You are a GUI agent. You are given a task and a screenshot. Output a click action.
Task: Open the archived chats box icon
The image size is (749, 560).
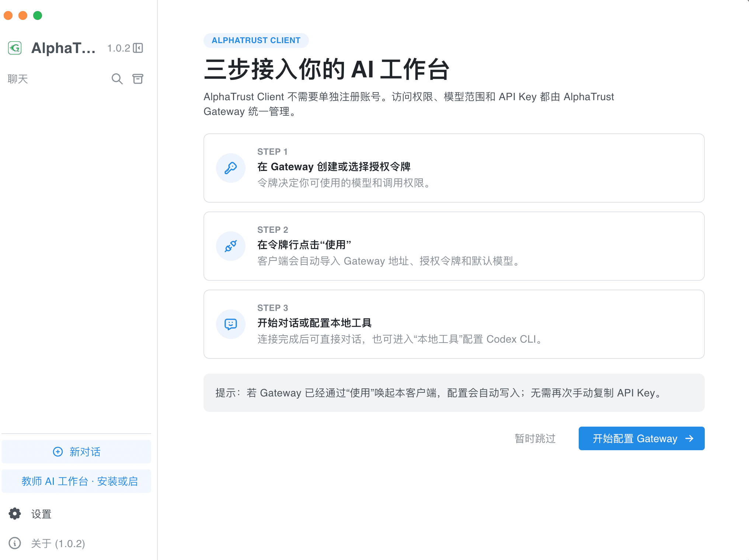138,79
